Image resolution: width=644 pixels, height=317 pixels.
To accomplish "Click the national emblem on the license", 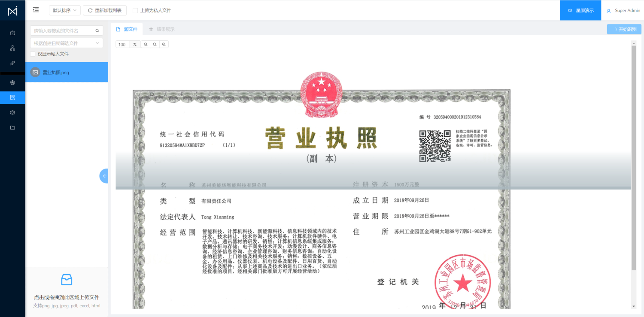I will [321, 95].
